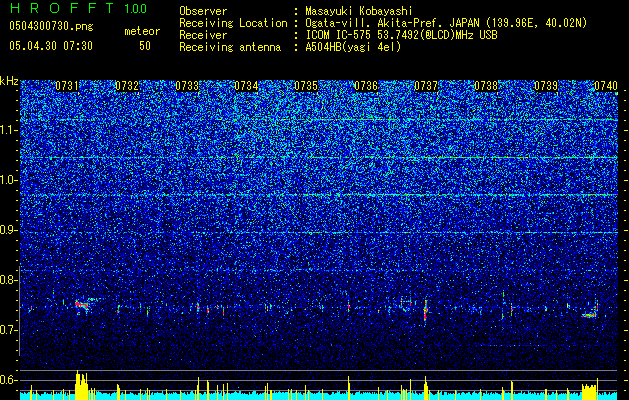Click the 1.1 kHz axis label
Image resolution: width=629 pixels, height=400 pixels.
point(9,130)
